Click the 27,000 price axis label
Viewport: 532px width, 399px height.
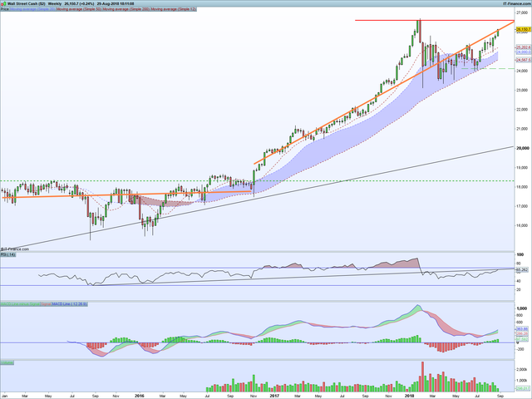click(522, 12)
